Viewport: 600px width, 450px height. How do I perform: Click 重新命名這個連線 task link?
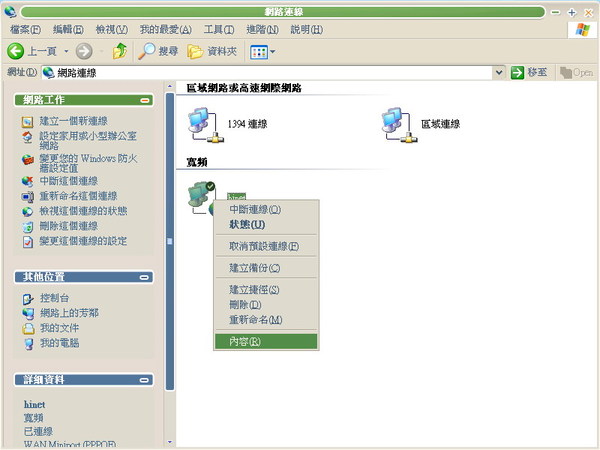78,196
